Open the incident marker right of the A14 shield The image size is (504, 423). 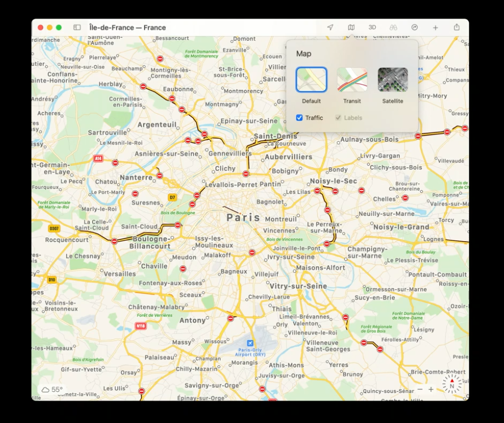point(115,163)
